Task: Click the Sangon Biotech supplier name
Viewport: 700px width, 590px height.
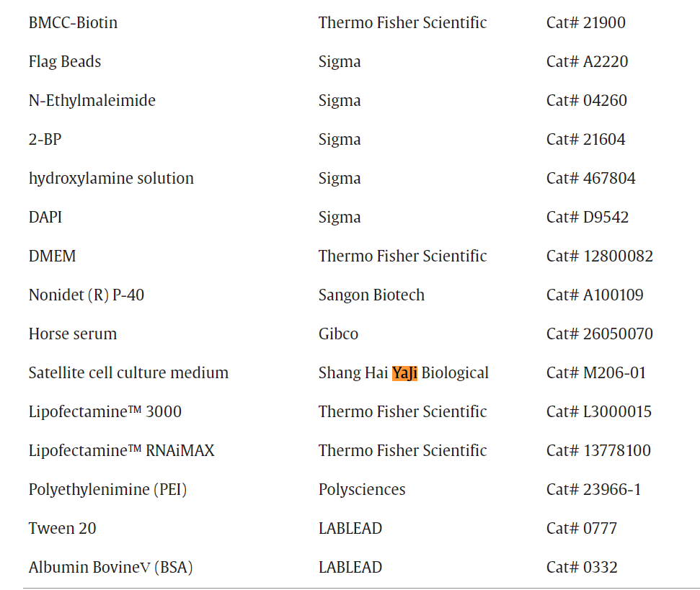Action: tap(371, 295)
